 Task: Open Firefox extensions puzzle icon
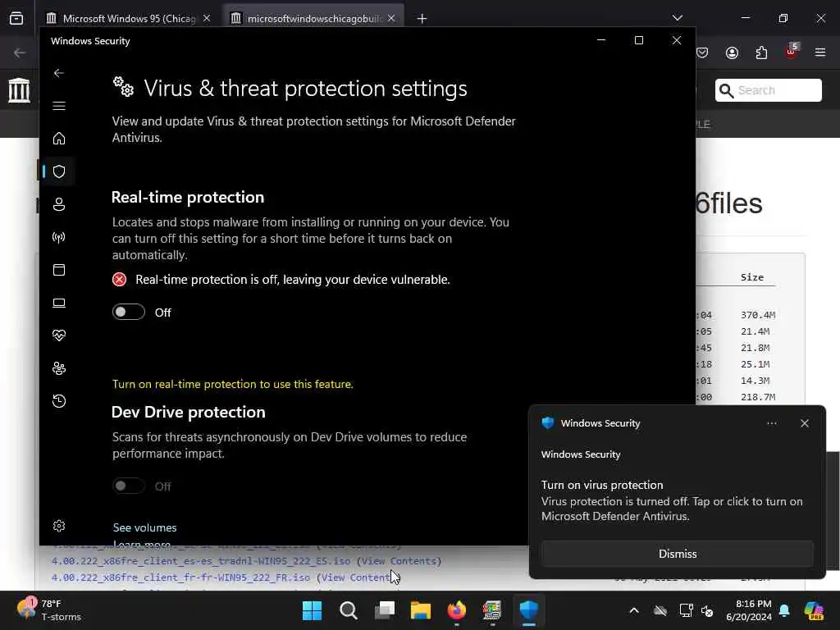(761, 52)
